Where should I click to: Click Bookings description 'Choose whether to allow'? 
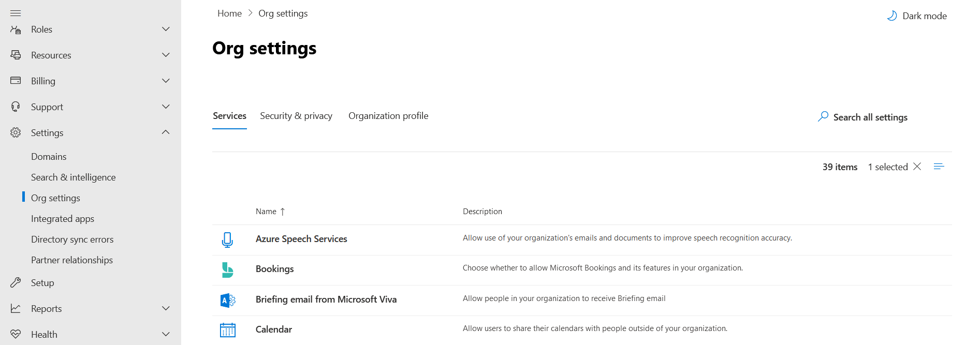click(x=603, y=268)
